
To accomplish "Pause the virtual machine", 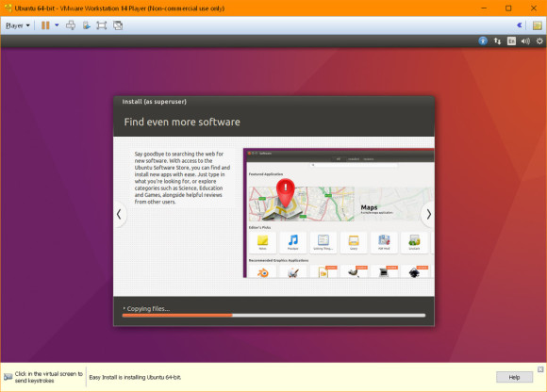I will (x=45, y=25).
